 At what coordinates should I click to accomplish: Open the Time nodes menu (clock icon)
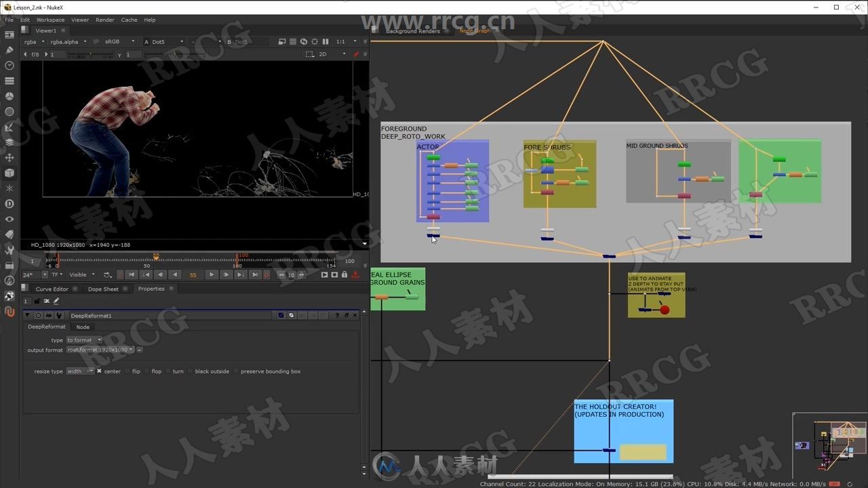coord(9,66)
